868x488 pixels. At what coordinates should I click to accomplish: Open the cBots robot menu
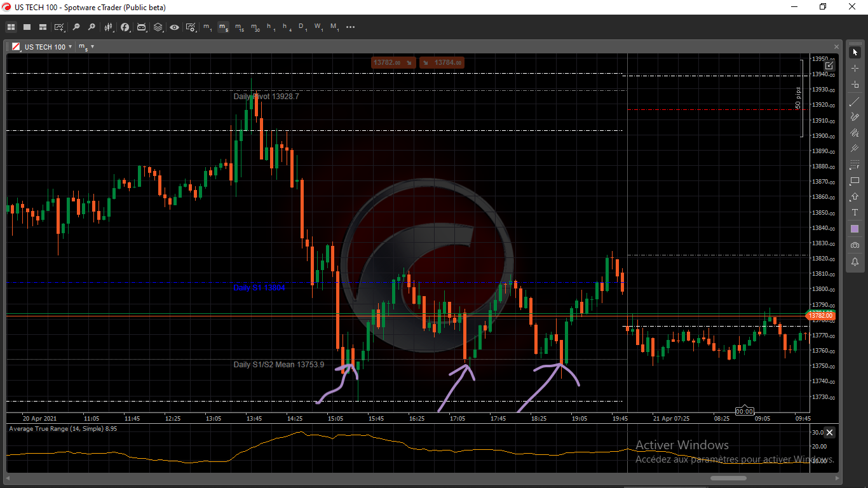pyautogui.click(x=142, y=27)
